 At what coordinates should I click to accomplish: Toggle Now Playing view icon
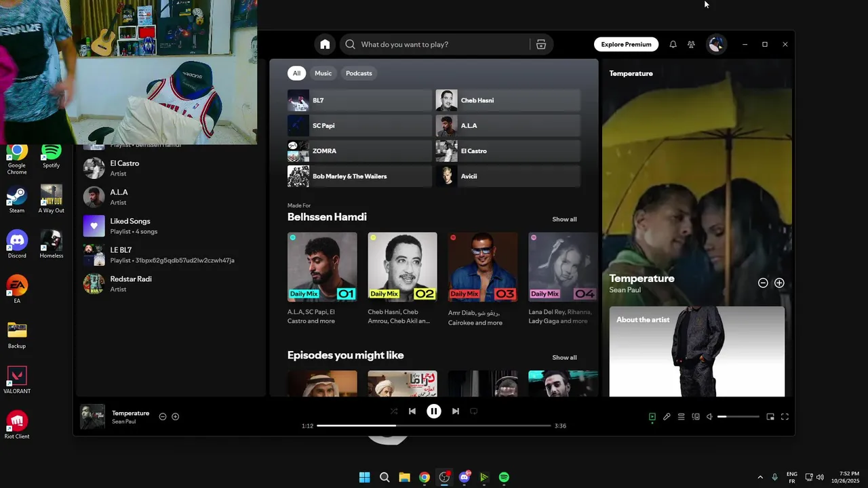click(652, 417)
